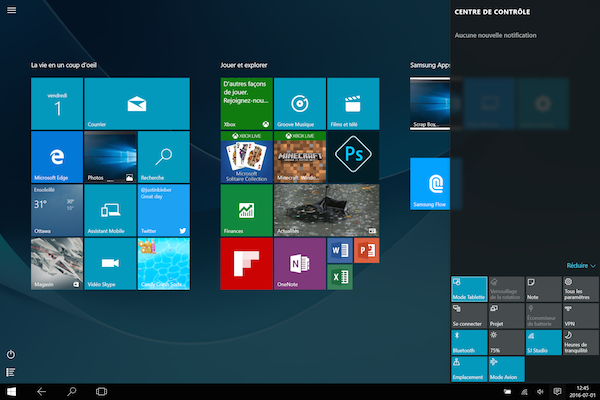Open the Magasin store tile

[x=57, y=264]
